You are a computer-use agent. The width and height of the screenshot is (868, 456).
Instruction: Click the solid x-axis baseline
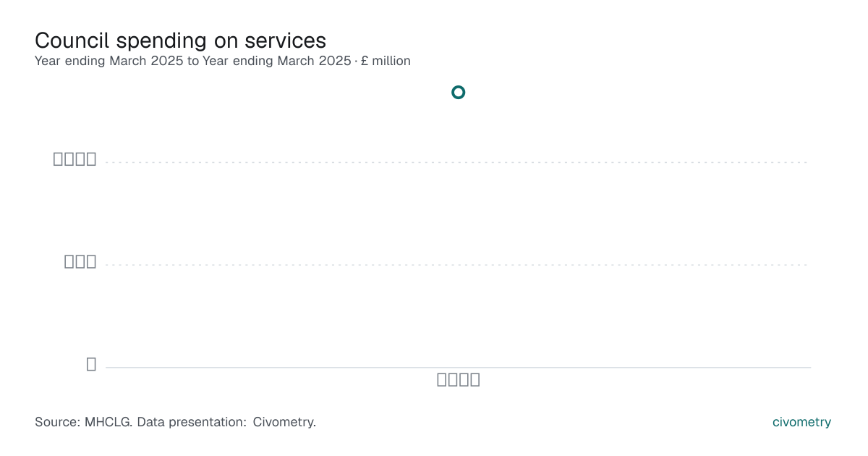[458, 367]
